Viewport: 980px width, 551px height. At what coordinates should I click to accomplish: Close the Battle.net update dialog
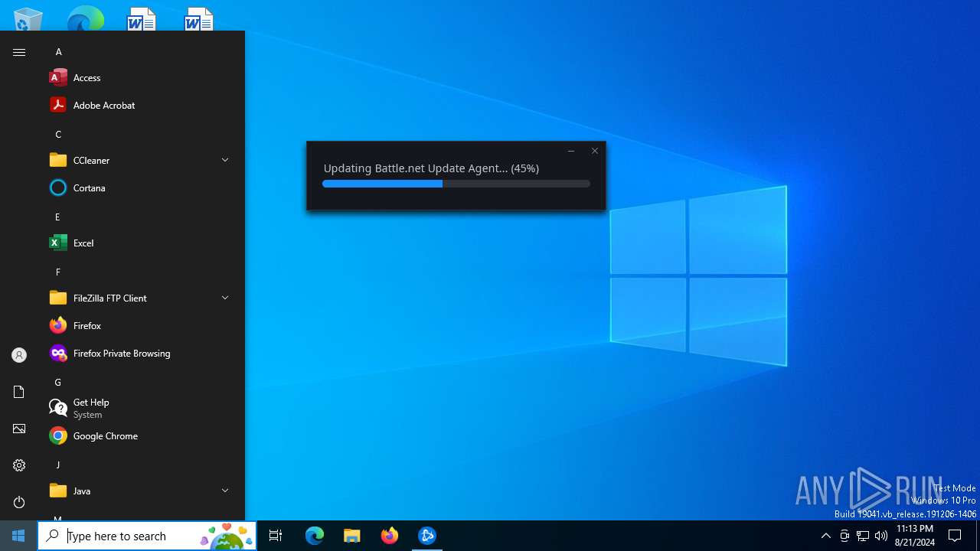tap(595, 151)
